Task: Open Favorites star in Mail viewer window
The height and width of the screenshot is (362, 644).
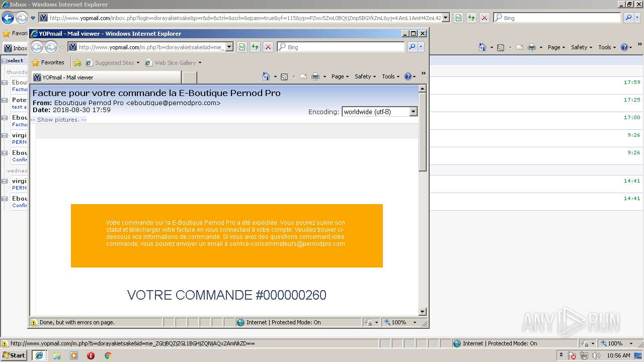Action: [x=35, y=63]
